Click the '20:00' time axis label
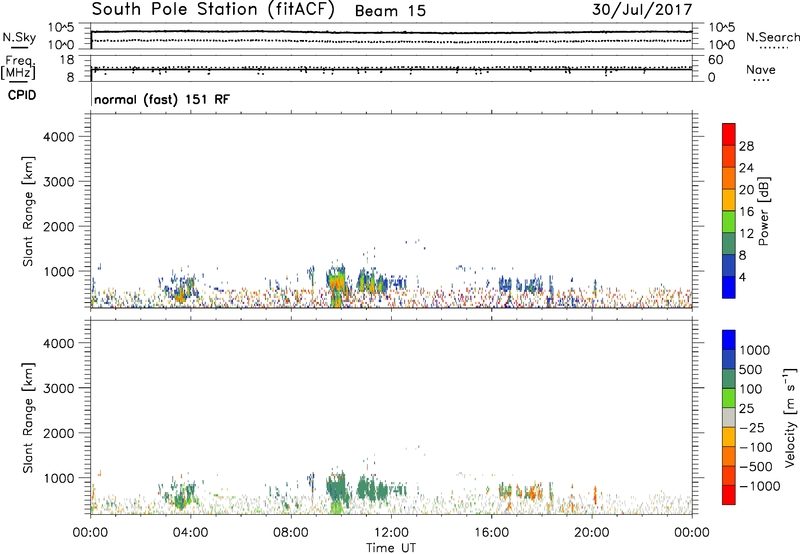This screenshot has width=800, height=554. point(591,533)
